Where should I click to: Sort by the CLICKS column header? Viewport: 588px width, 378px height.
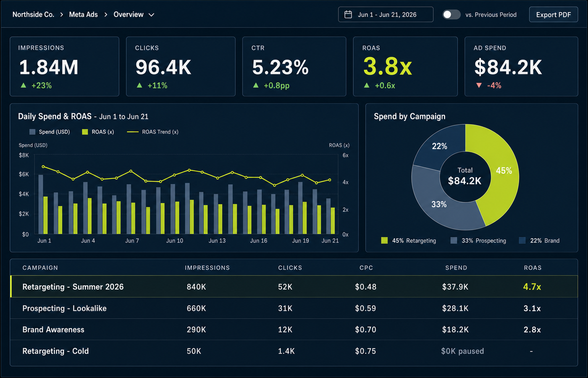click(x=290, y=268)
